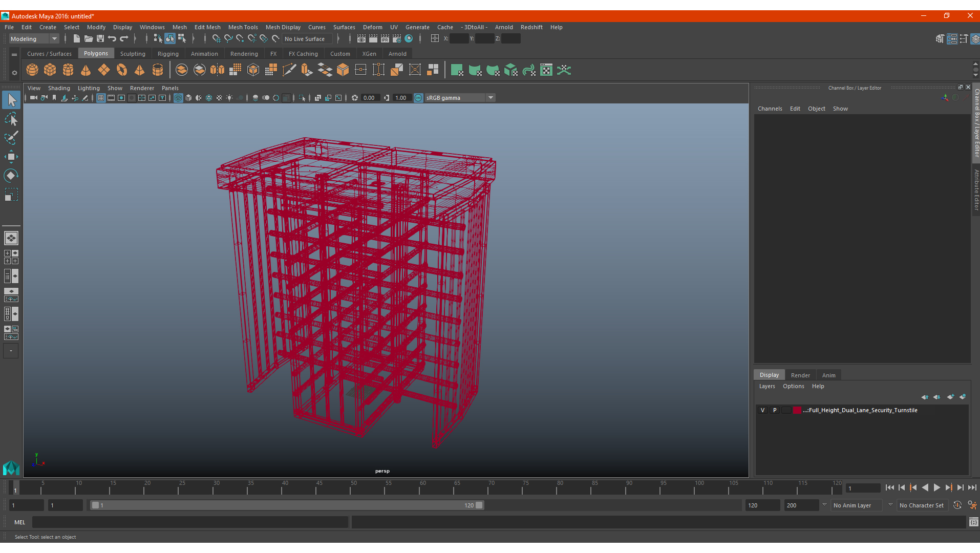
Task: Activate the Move tool
Action: pos(11,157)
